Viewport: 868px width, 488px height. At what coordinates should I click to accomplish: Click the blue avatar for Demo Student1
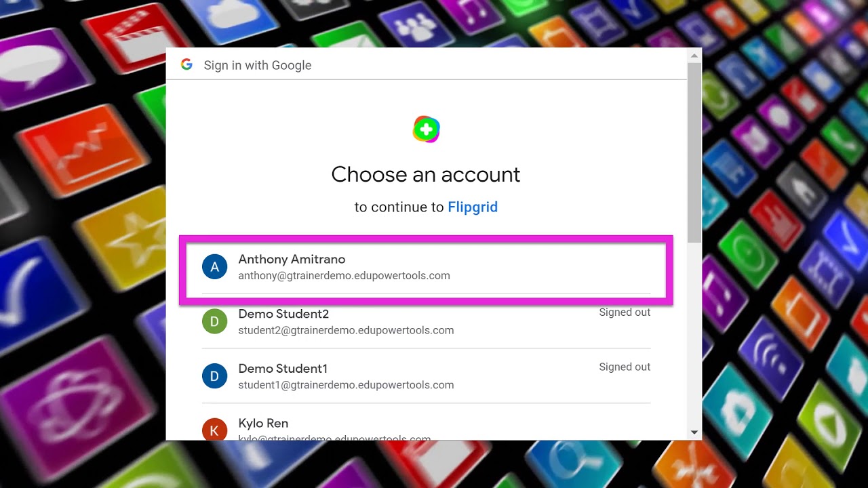click(x=214, y=376)
